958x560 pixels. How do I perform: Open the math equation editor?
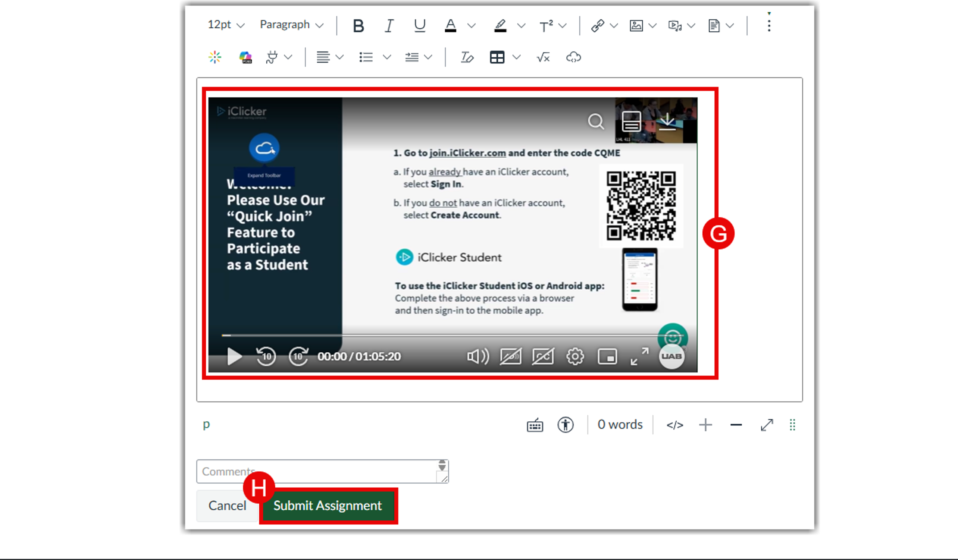coord(543,57)
